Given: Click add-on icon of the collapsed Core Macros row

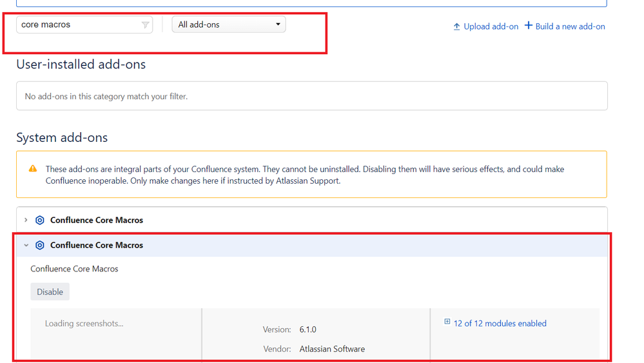Looking at the screenshot, I should (40, 220).
